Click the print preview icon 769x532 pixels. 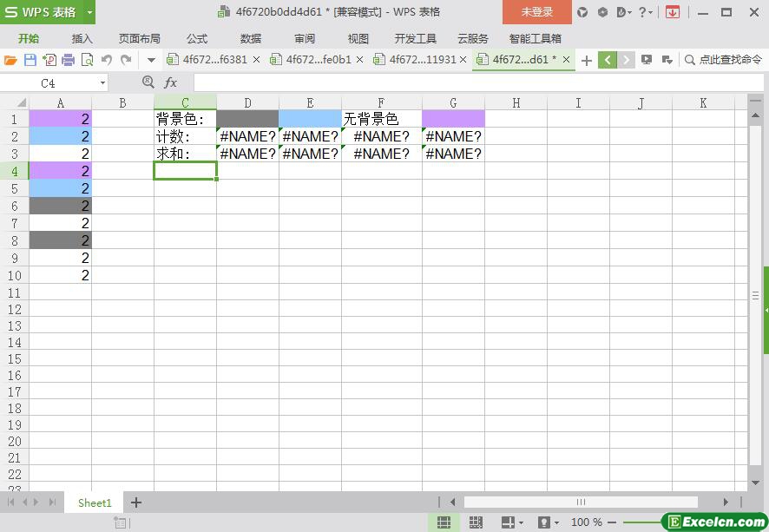[x=87, y=60]
